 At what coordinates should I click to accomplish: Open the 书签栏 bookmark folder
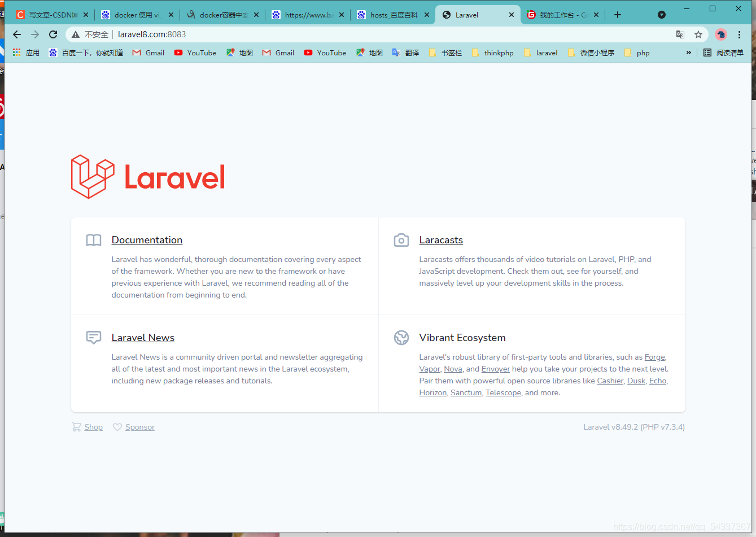pyautogui.click(x=445, y=53)
